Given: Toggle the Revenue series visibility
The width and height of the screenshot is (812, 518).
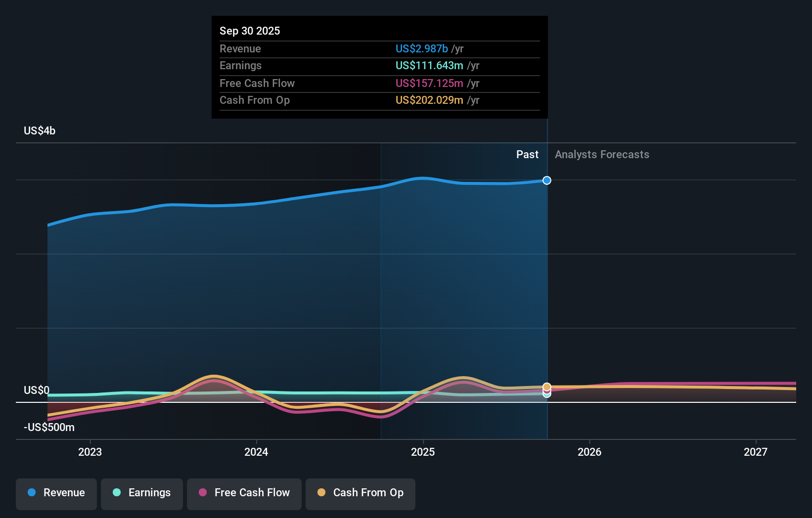Looking at the screenshot, I should 56,493.
